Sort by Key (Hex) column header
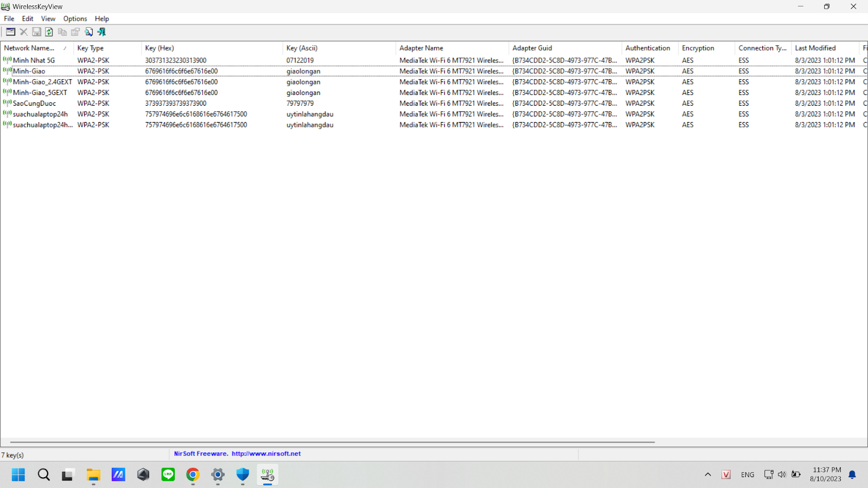The width and height of the screenshot is (868, 488). [212, 48]
